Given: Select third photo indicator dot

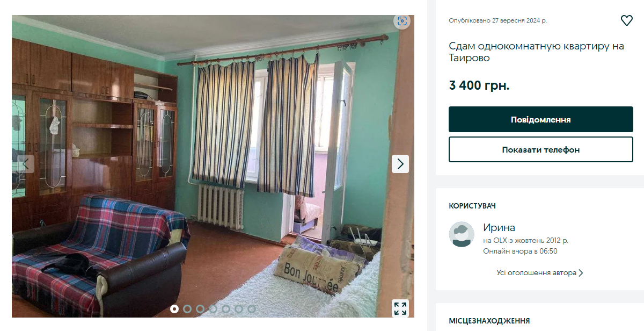Looking at the screenshot, I should point(200,309).
